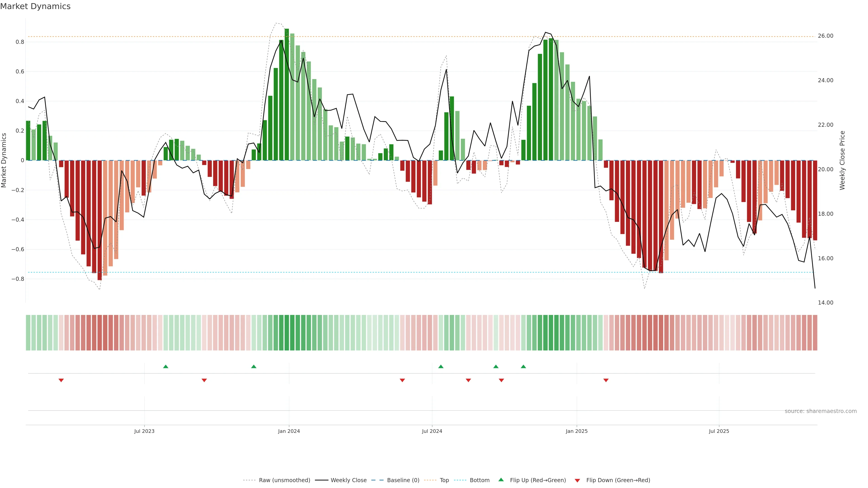
Task: Click the green flip-up marker just after Jul 2024
Action: click(441, 366)
